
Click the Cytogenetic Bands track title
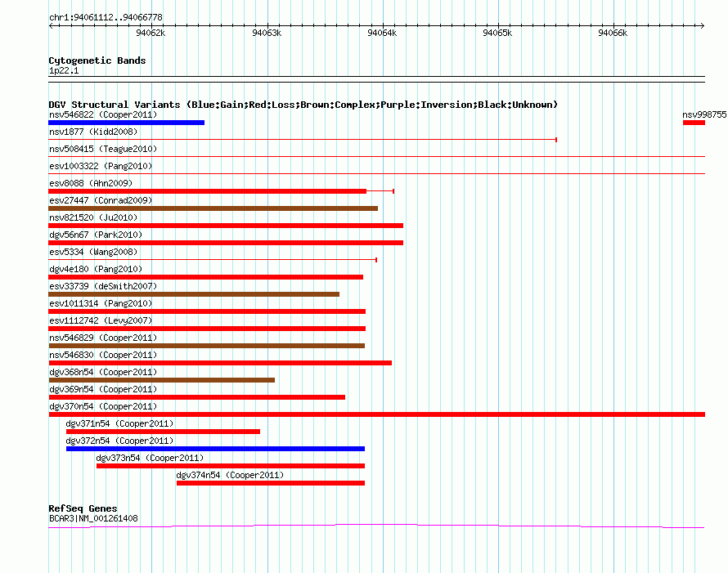coord(97,60)
